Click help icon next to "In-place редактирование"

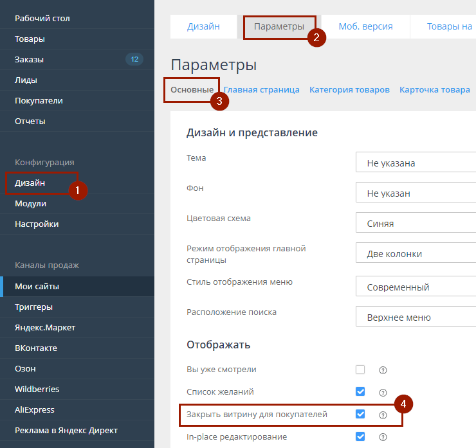point(383,437)
